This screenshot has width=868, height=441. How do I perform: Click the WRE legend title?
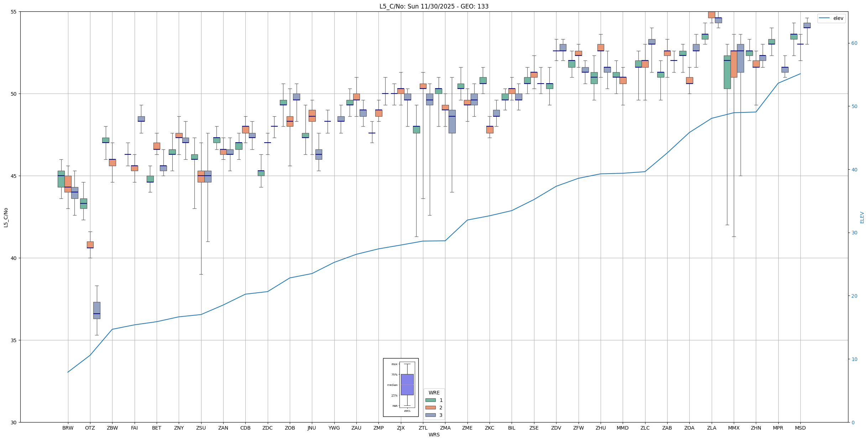pos(434,393)
